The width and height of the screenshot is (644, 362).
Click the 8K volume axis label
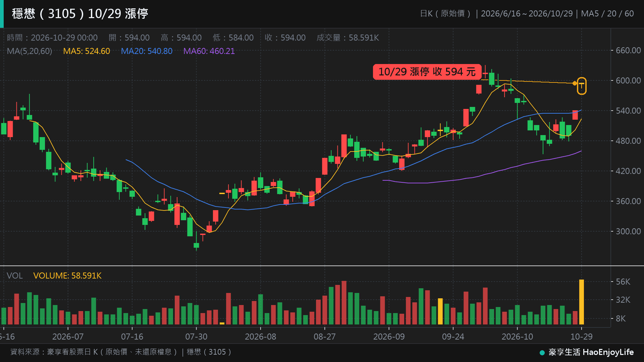(621, 318)
